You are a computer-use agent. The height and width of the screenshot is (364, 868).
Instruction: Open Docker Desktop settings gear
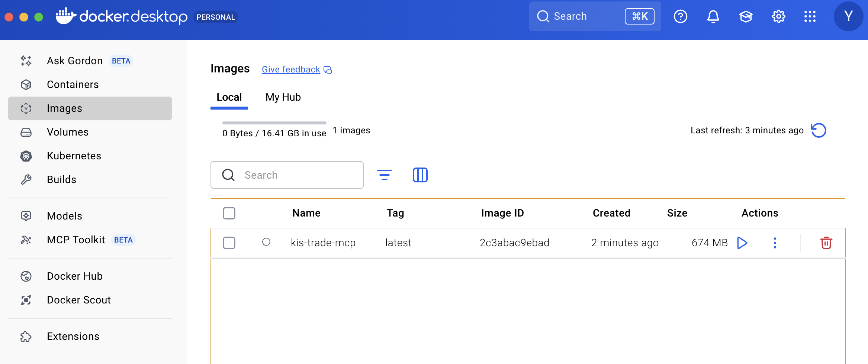[778, 17]
